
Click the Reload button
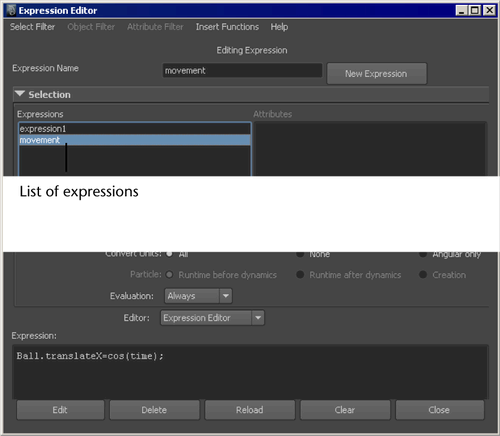pos(250,410)
